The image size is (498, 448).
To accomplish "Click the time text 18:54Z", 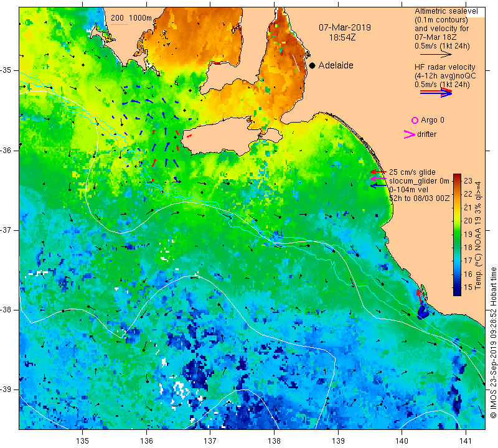I will point(342,37).
